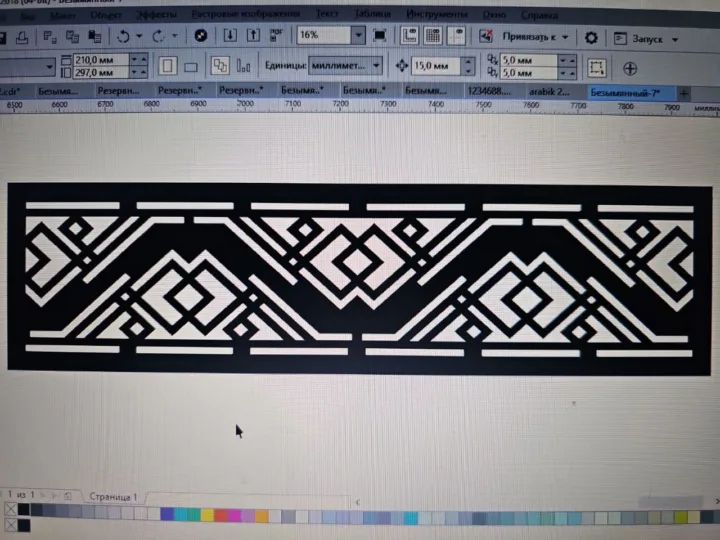Select portrait page orientation
The image size is (720, 540).
point(168,66)
